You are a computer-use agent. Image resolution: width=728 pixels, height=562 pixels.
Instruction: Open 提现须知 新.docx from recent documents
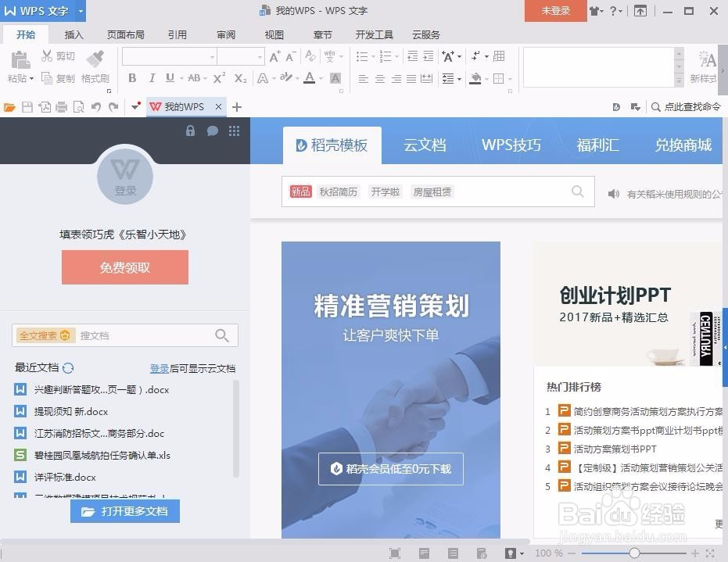(70, 412)
